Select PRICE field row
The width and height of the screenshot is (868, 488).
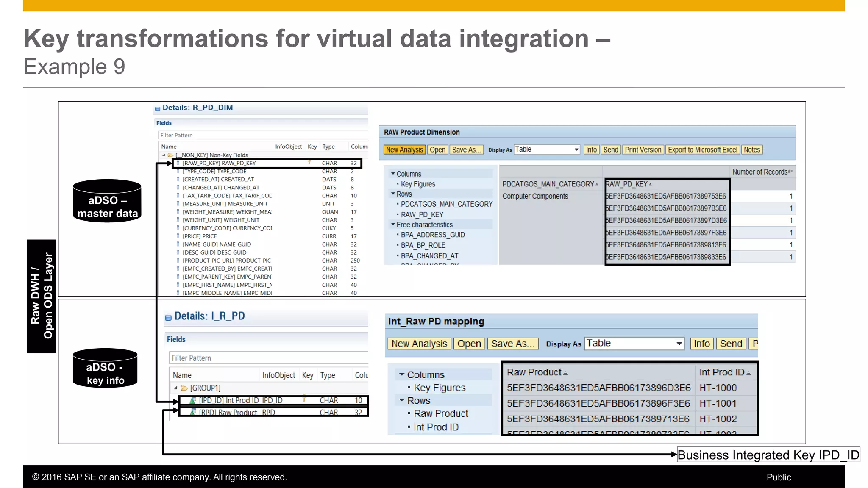[x=267, y=236]
